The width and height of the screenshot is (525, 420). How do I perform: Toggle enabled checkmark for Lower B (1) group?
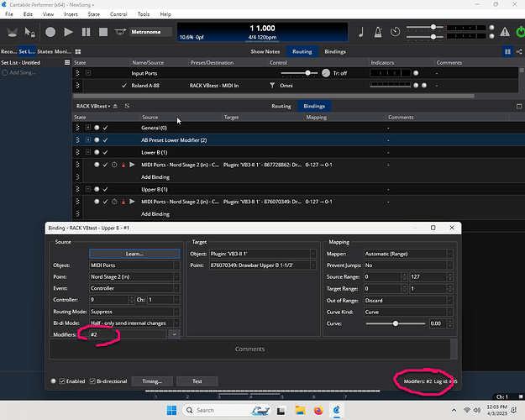coord(105,152)
